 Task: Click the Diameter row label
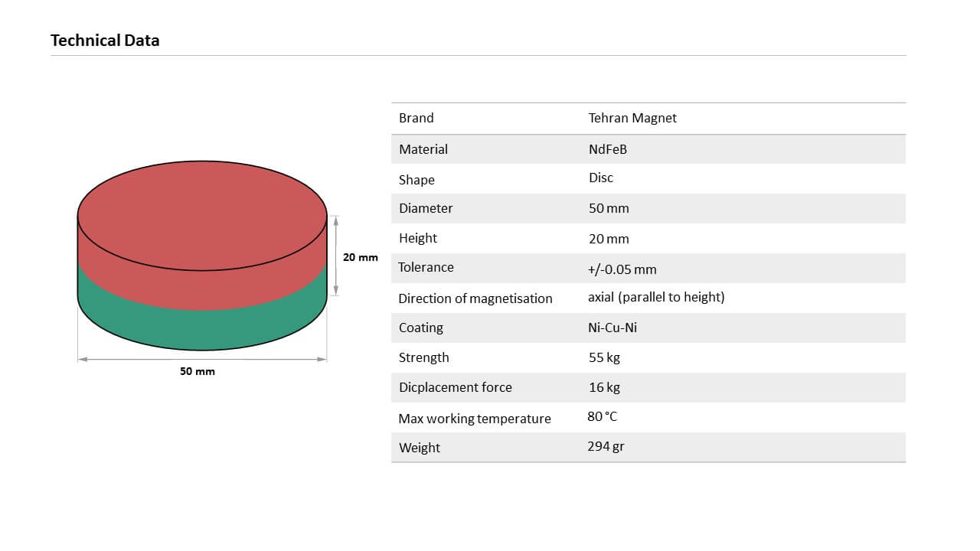tap(426, 208)
